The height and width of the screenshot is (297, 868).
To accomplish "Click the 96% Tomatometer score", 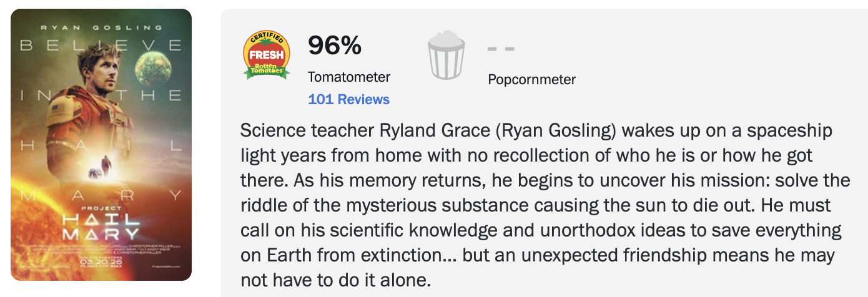I will 335,46.
